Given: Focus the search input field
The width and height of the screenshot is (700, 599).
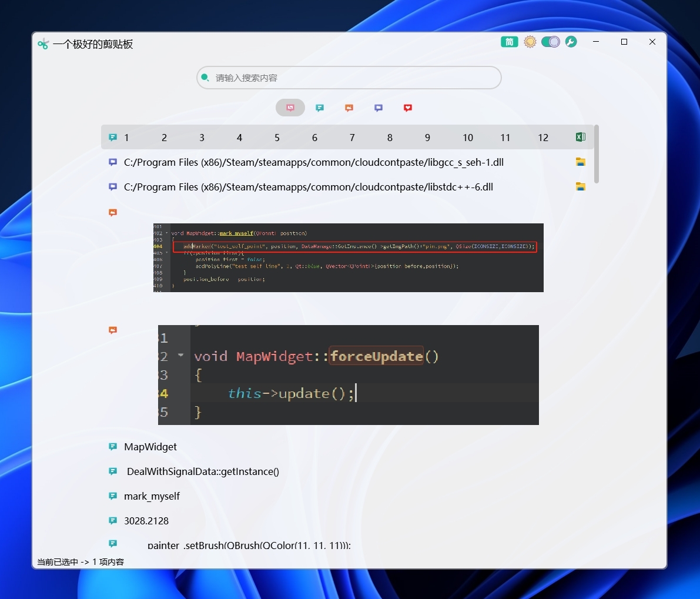Looking at the screenshot, I should (349, 78).
